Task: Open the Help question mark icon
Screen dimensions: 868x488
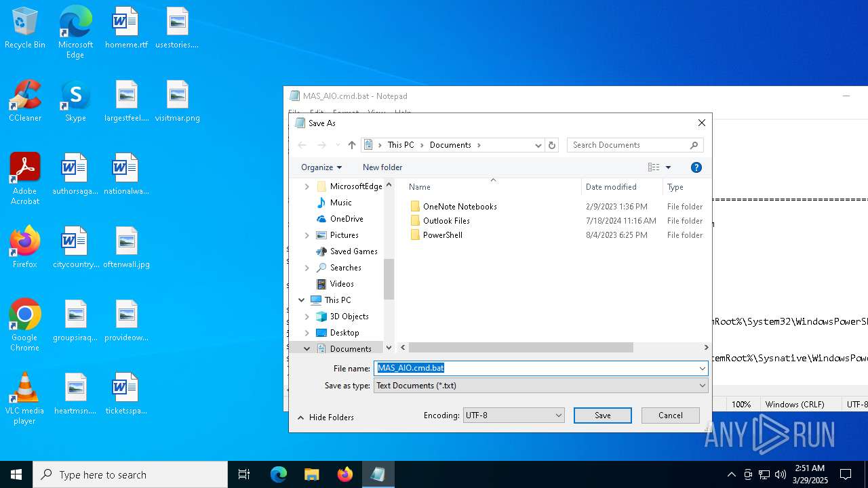Action: click(696, 167)
